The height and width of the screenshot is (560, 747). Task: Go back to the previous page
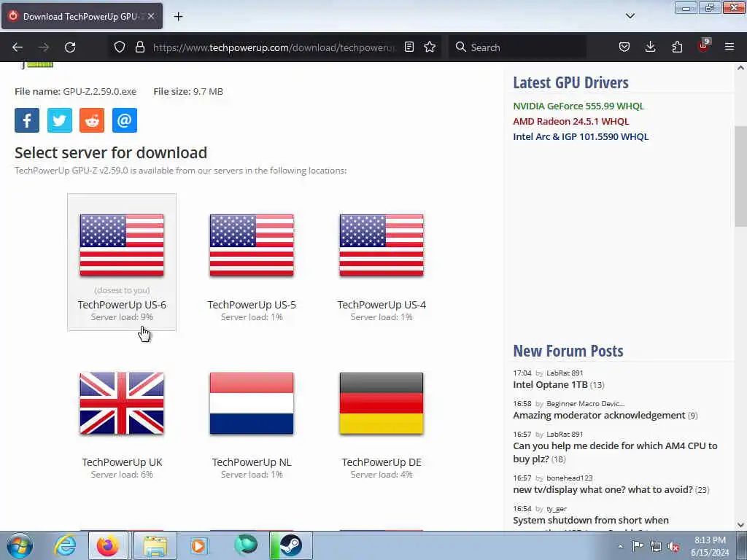(18, 47)
